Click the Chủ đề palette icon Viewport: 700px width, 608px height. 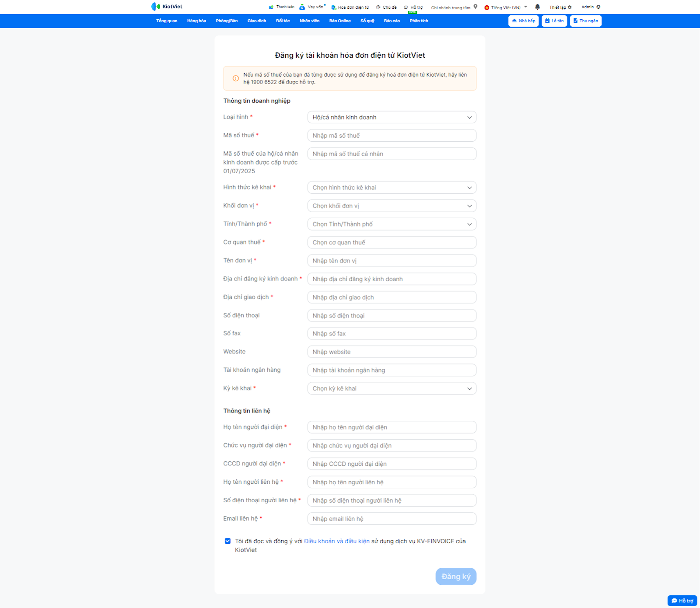coord(378,7)
